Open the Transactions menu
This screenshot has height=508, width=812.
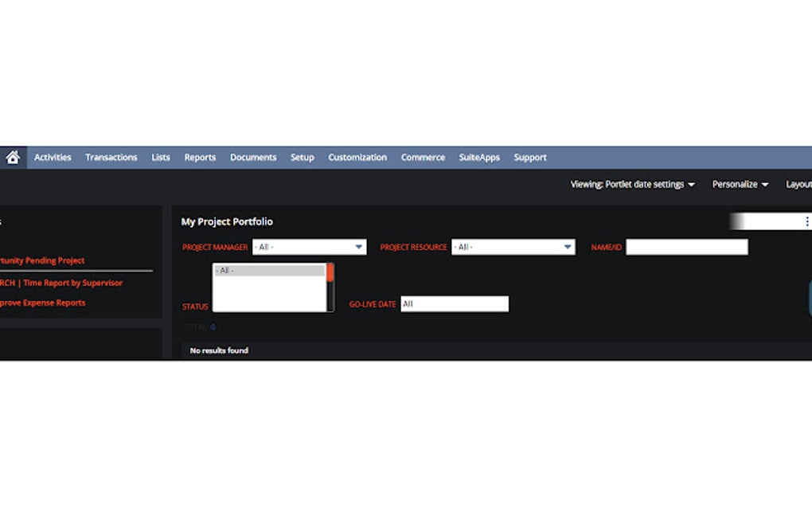tap(111, 157)
